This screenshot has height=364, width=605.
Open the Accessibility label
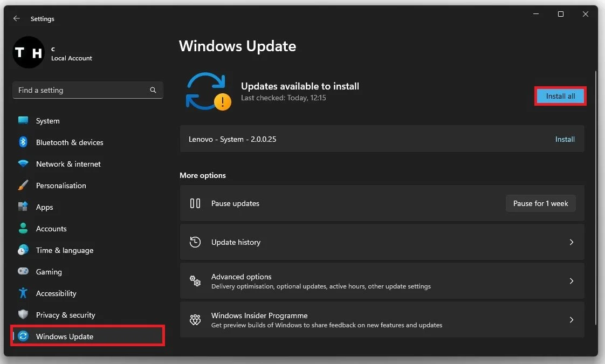pos(56,293)
